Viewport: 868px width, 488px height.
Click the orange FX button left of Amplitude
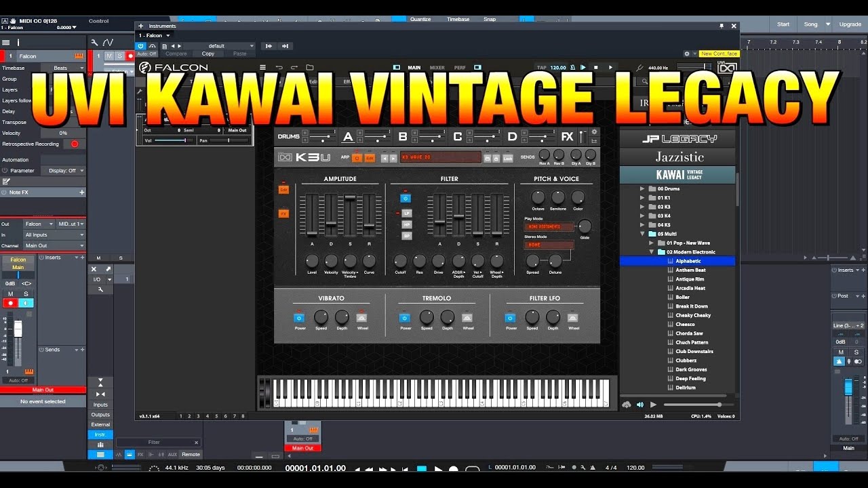coord(283,213)
